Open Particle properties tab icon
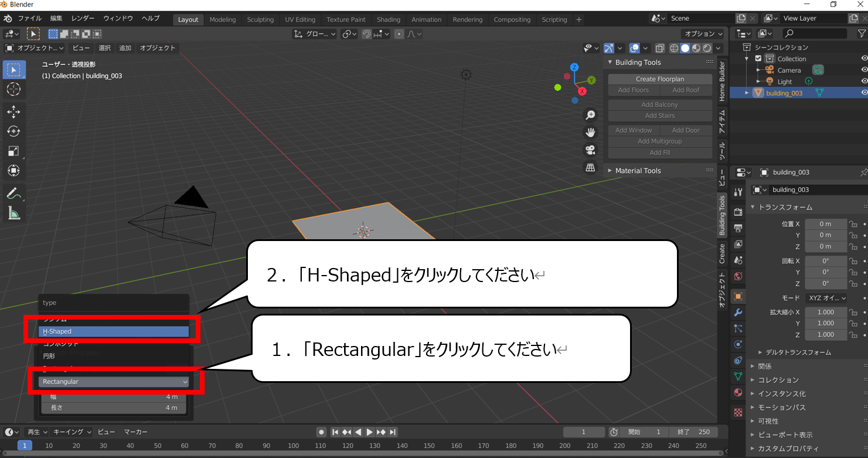The height and width of the screenshot is (458, 868). (738, 328)
